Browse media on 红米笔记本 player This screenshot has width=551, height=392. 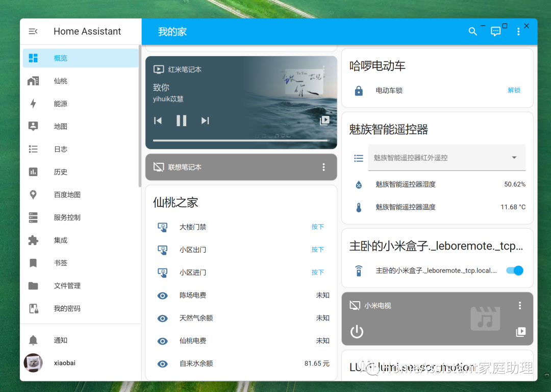coord(324,120)
